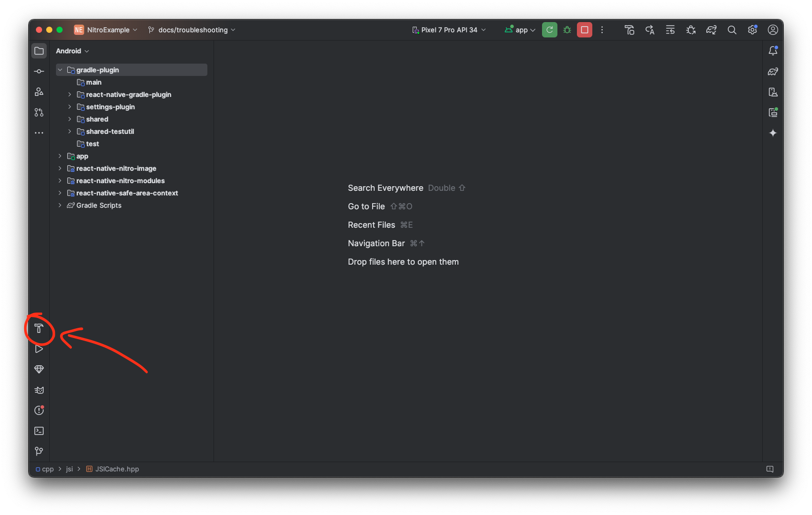Open the Android project view dropdown
Viewport: 812px width, 515px height.
pos(72,51)
